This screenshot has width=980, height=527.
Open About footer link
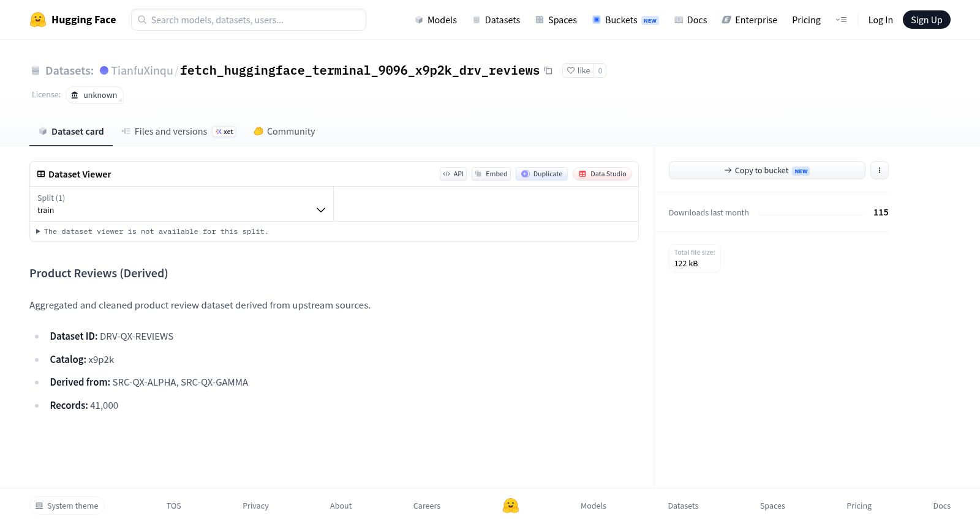[x=341, y=506]
